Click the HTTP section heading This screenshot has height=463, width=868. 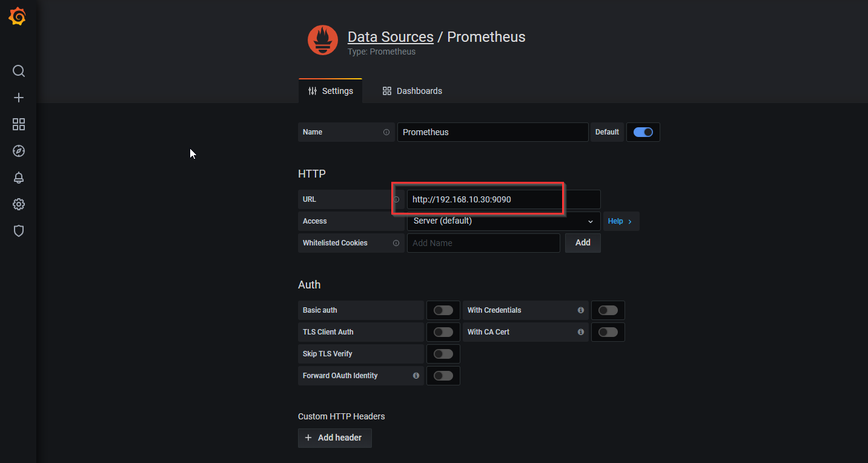[312, 174]
